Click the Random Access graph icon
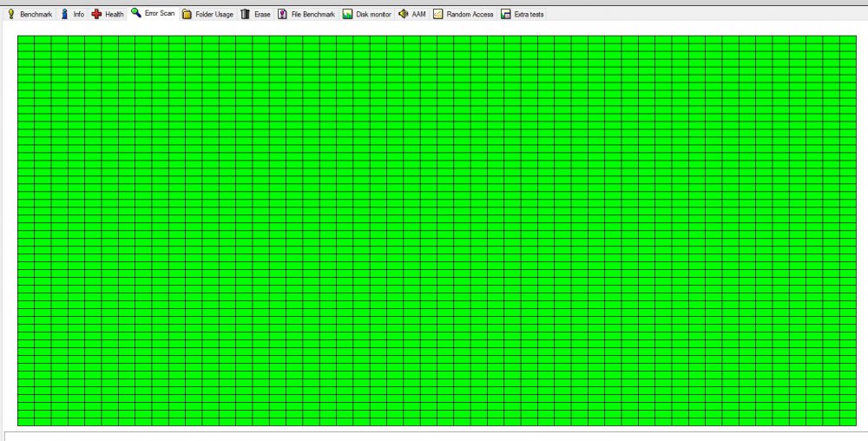Screen dimensions: 868x441 pyautogui.click(x=437, y=14)
